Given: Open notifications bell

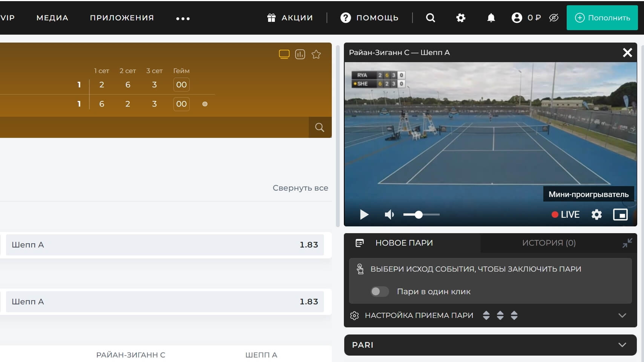Looking at the screenshot, I should (491, 18).
